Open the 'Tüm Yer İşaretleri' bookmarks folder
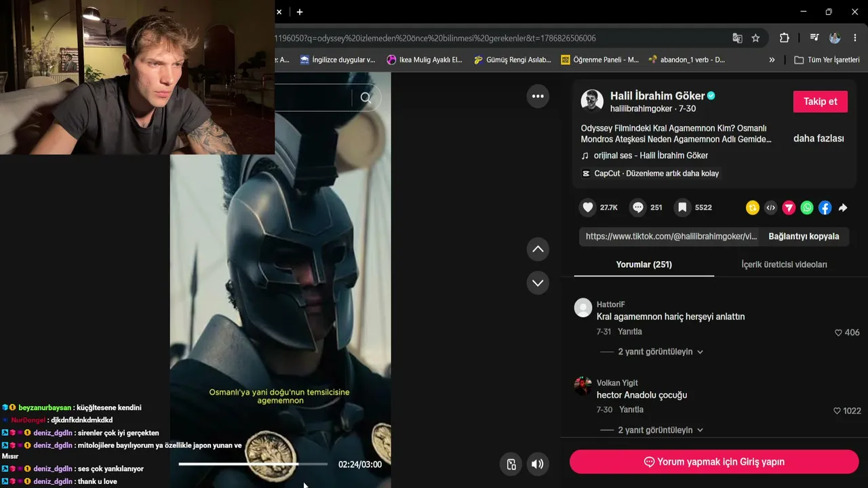Viewport: 868px width, 488px height. coord(827,60)
